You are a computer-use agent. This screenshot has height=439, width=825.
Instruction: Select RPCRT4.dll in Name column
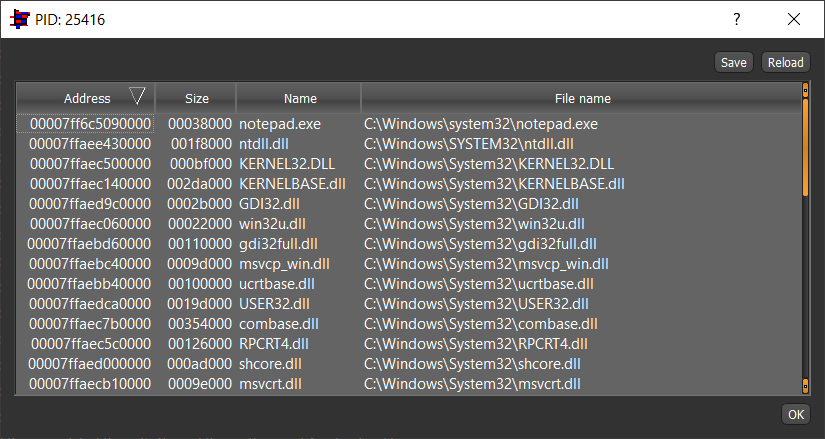click(274, 344)
